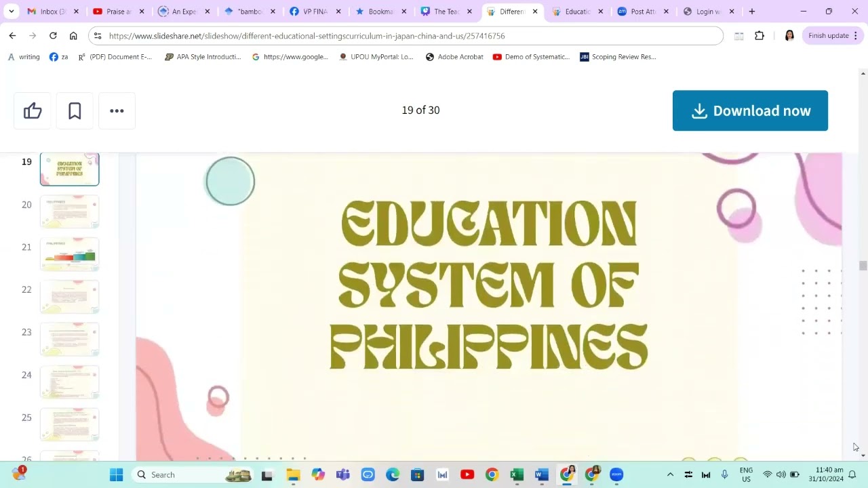View site information icon in address bar
This screenshot has height=488, width=868.
(98, 36)
